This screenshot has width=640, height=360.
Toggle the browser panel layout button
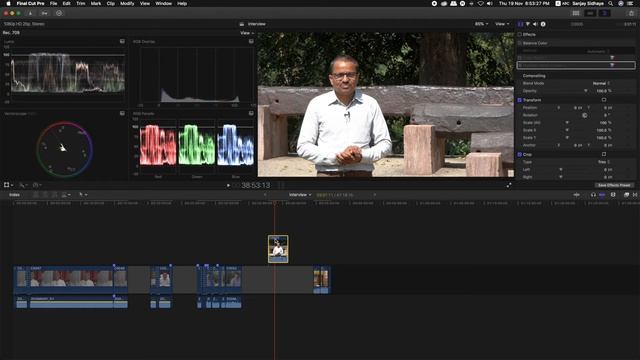[576, 13]
